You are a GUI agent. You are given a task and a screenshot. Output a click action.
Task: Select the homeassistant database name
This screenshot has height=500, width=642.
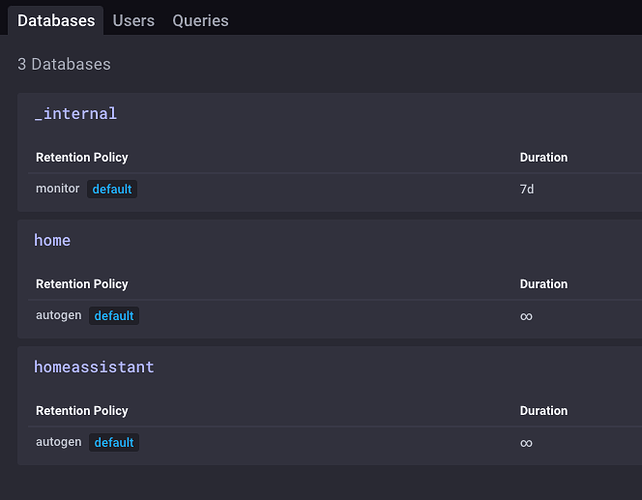pyautogui.click(x=94, y=367)
